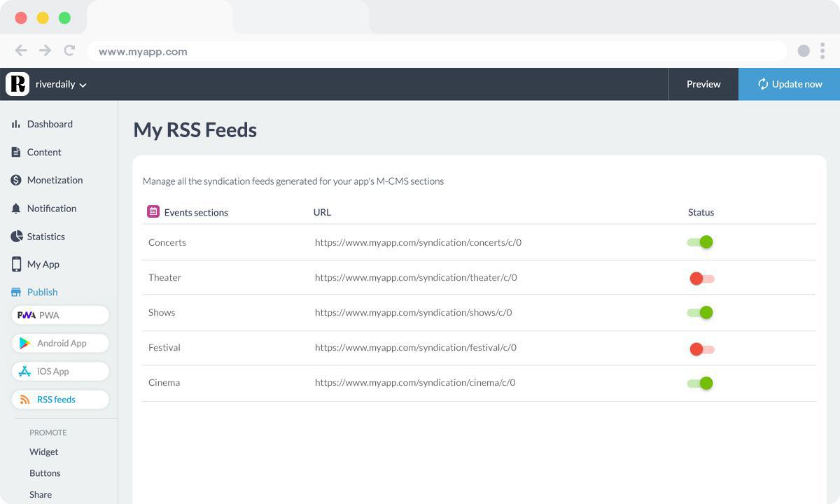Click the Dashboard bar chart icon
The width and height of the screenshot is (840, 504).
coord(15,124)
